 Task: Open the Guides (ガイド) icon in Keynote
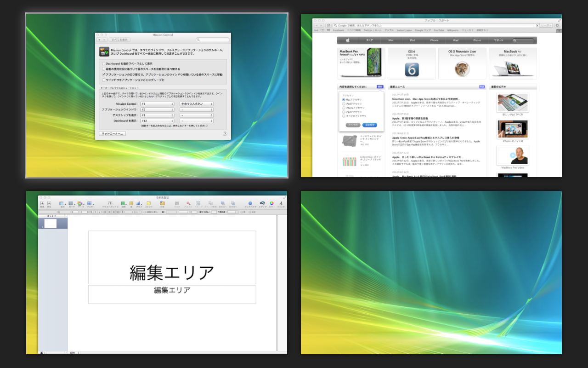click(x=71, y=203)
